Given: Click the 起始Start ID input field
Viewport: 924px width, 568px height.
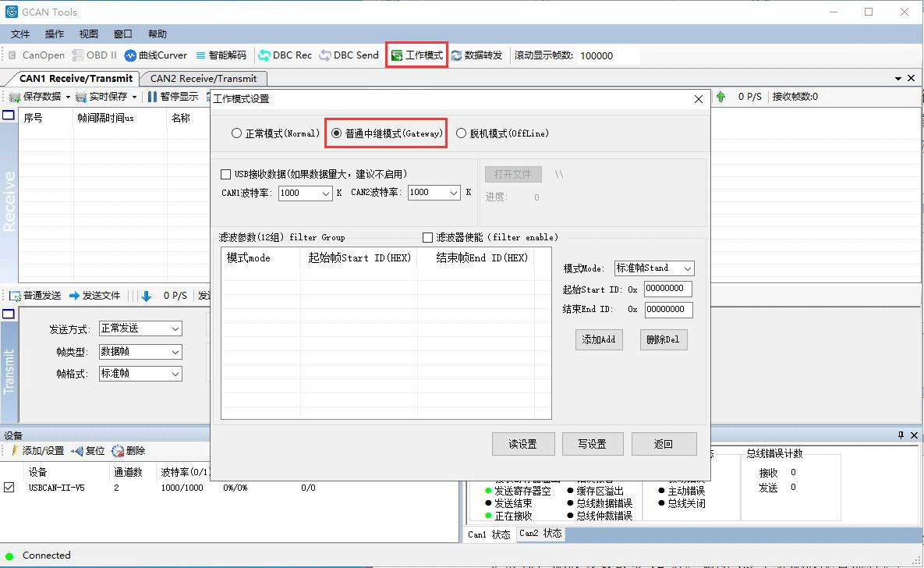Looking at the screenshot, I should [667, 289].
